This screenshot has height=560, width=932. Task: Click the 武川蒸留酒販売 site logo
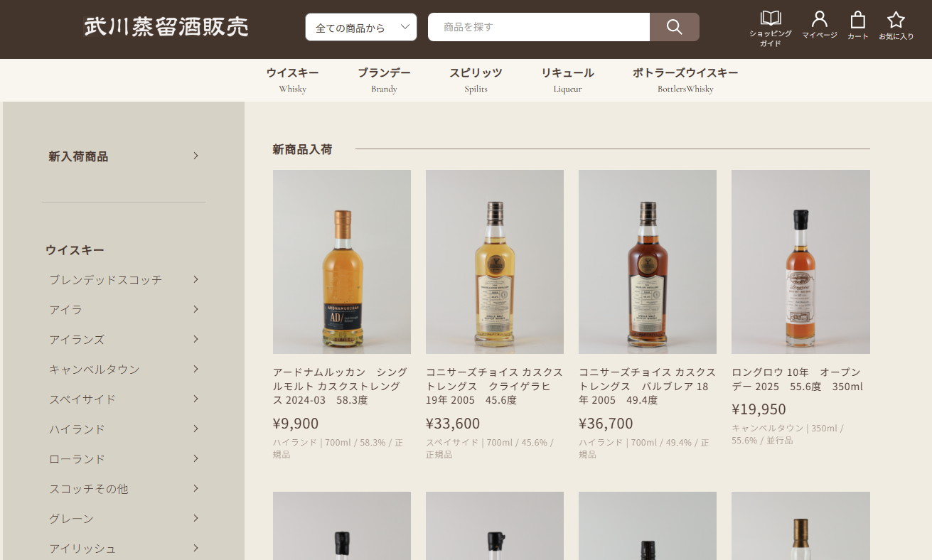166,27
